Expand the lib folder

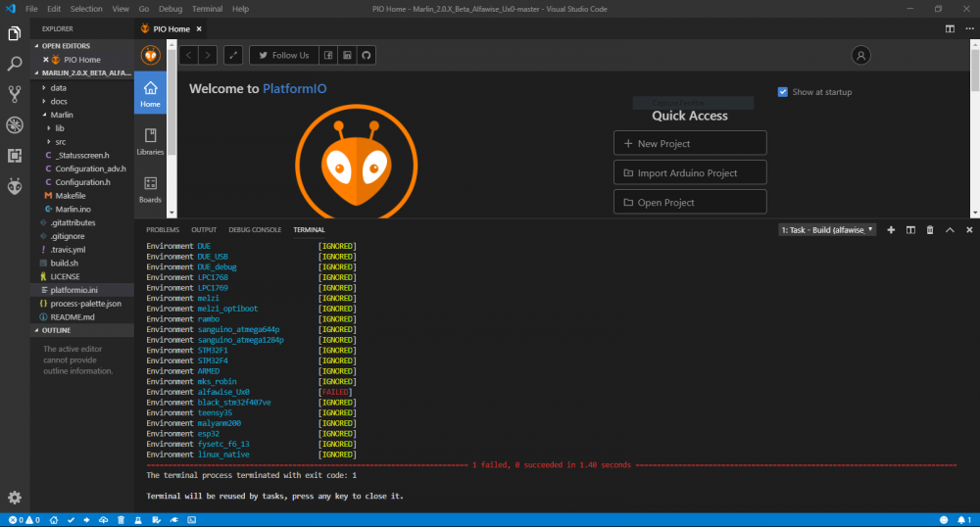[x=82, y=128]
